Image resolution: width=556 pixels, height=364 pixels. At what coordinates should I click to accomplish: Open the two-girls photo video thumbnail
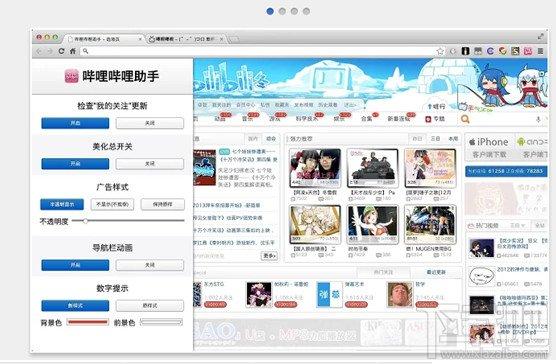(315, 168)
